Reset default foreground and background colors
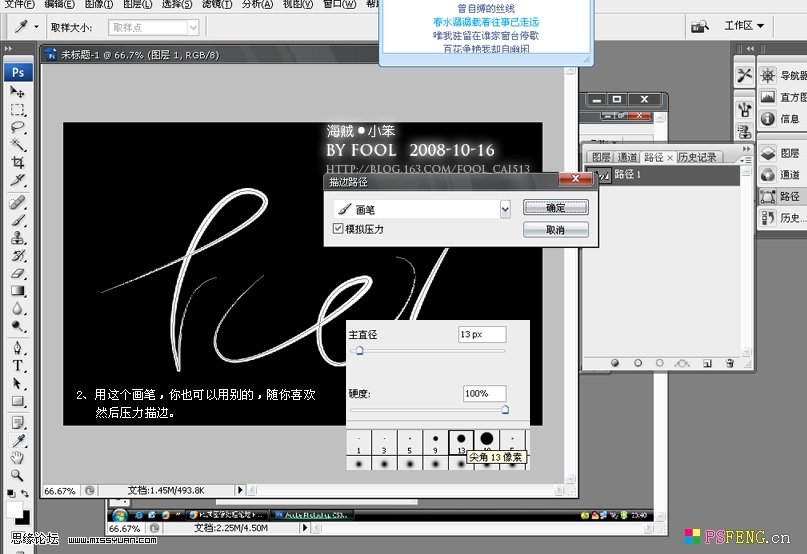 coord(11,493)
